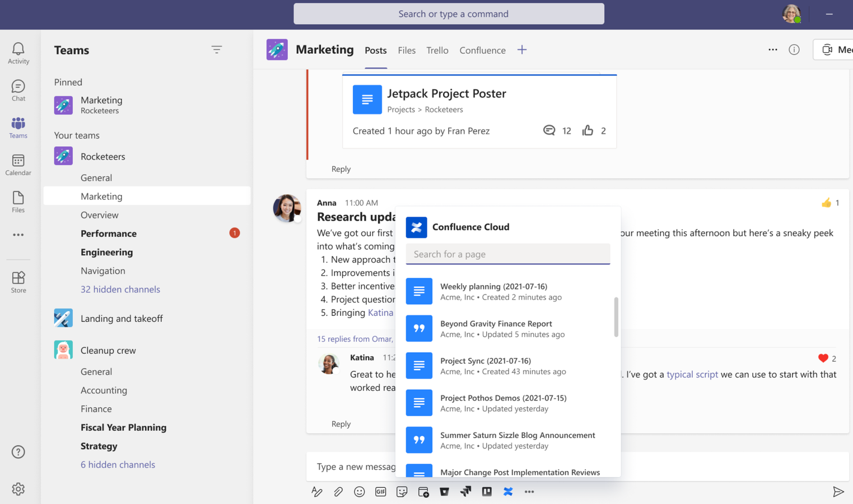This screenshot has width=853, height=504.
Task: Select Beyond Gravity Finance Report page
Action: pos(508,329)
